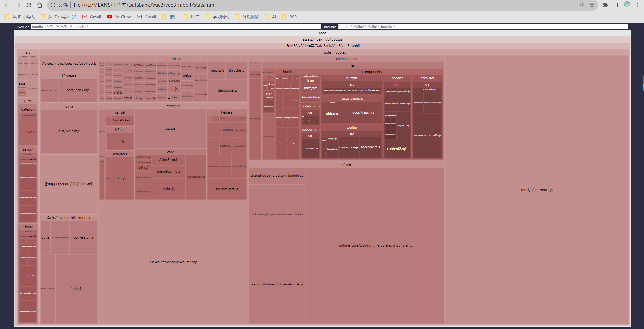Focus the Include filter text box

click(482, 27)
